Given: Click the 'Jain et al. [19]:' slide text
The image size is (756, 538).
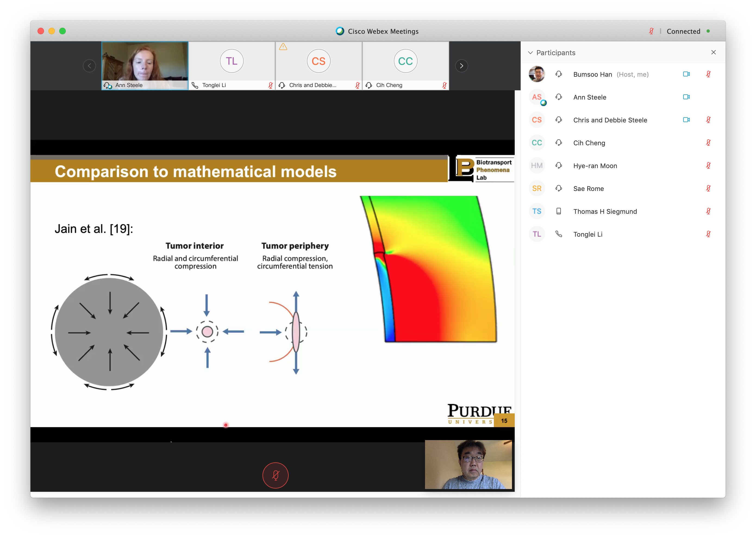Looking at the screenshot, I should [94, 228].
